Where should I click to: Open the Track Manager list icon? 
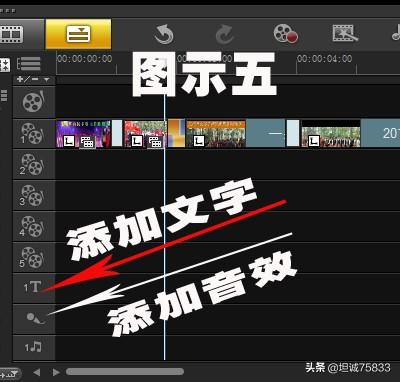(29, 64)
